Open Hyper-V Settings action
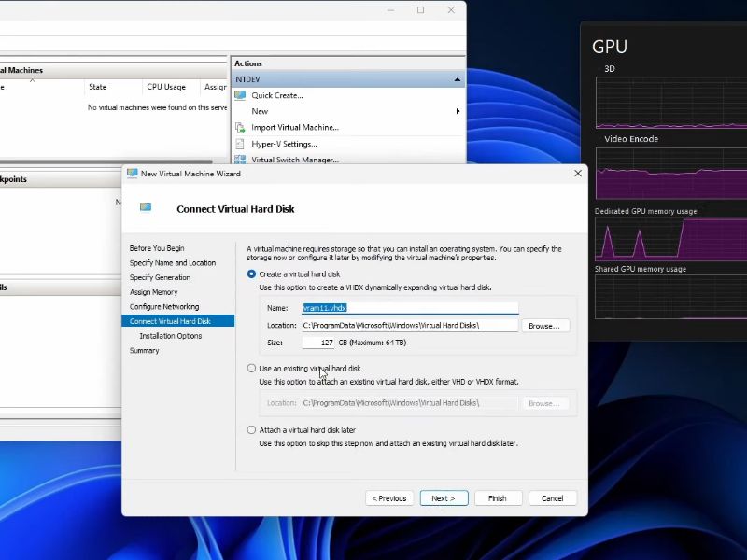The image size is (747, 560). pos(284,144)
